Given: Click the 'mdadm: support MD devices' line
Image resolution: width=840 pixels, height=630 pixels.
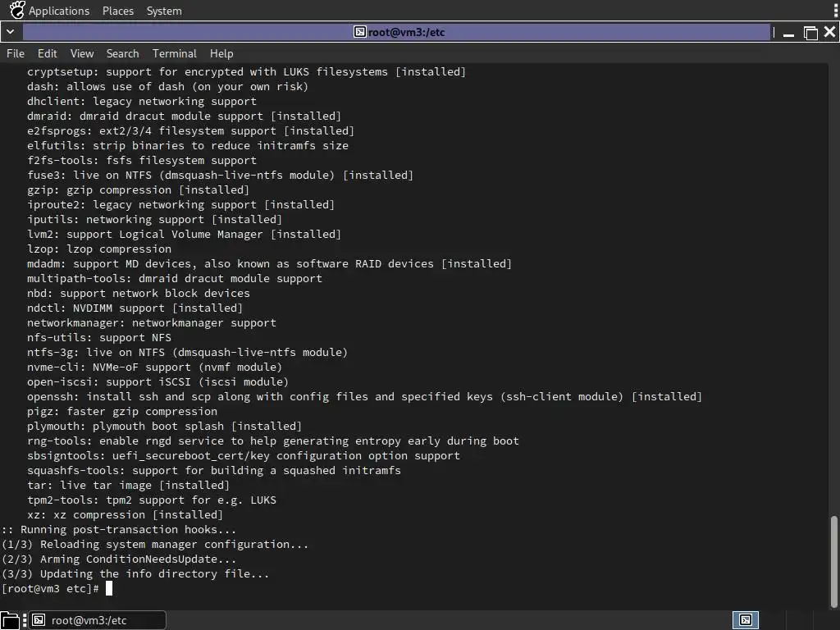Looking at the screenshot, I should point(269,263).
